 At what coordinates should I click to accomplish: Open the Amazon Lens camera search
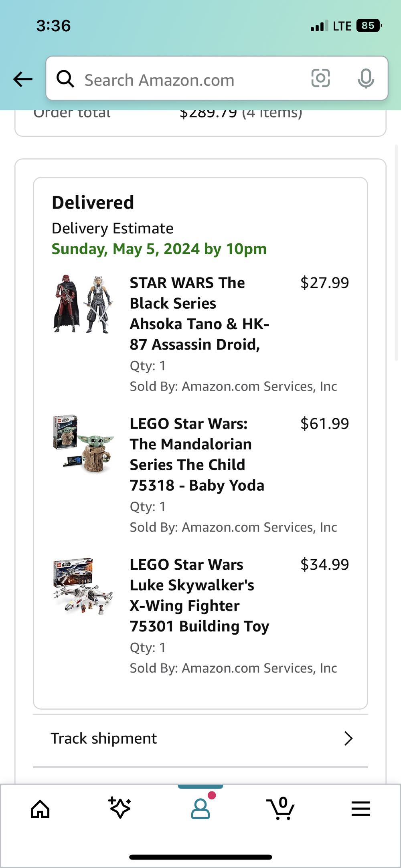coord(321,79)
